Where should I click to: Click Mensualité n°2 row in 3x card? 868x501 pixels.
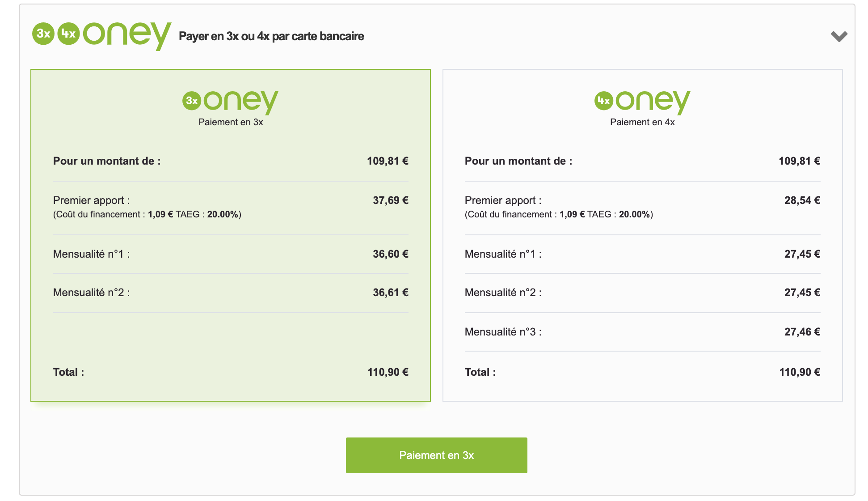coord(231,293)
